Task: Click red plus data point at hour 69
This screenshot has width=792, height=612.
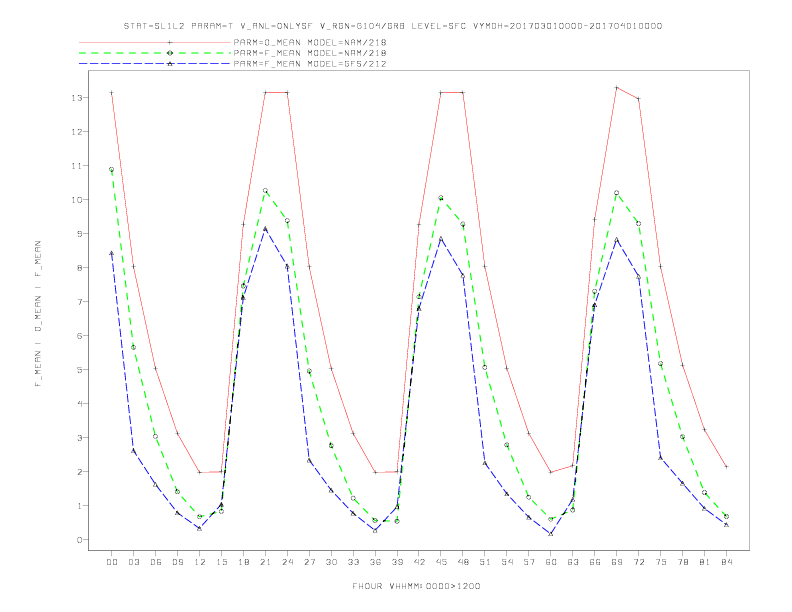Action: pos(617,88)
